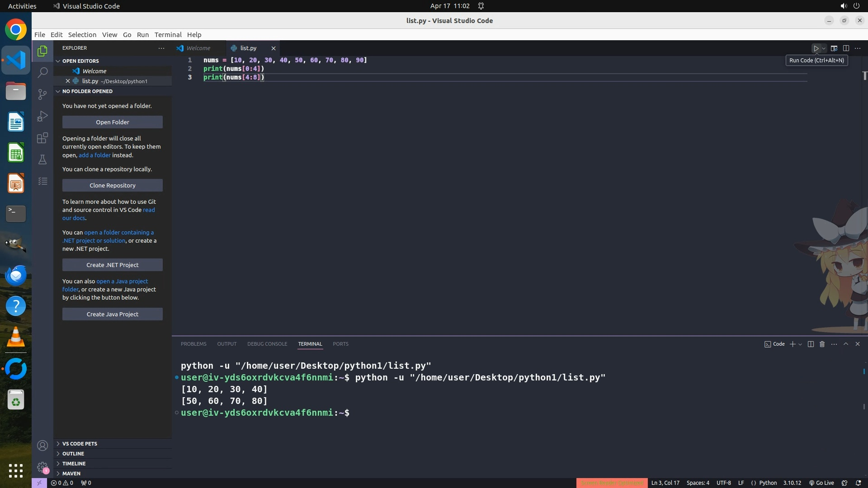
Task: Toggle the notifications bell in the status bar
Action: 859,483
